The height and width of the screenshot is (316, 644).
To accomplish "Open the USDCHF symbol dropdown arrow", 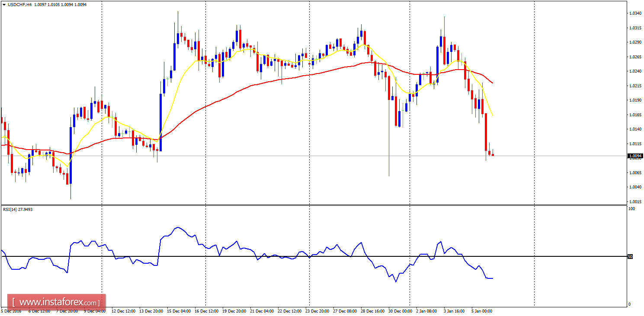I will [x=3, y=4].
